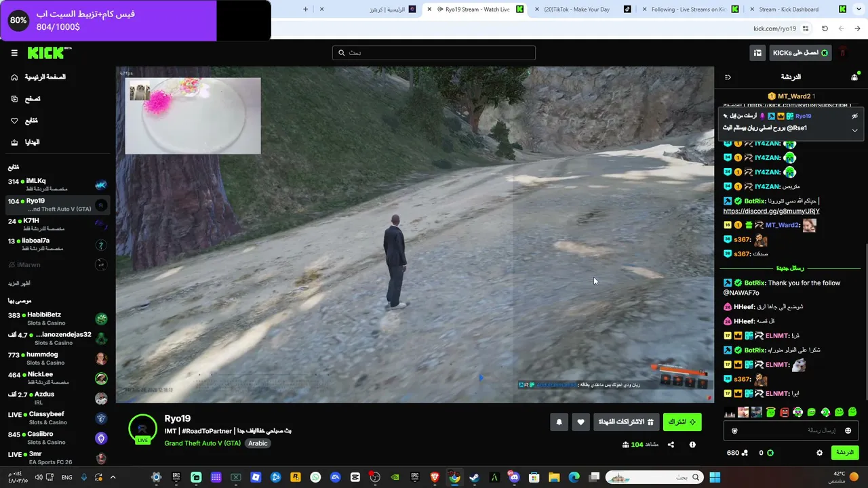The height and width of the screenshot is (488, 868).
Task: Open the discord.gg link in chat
Action: 772,211
